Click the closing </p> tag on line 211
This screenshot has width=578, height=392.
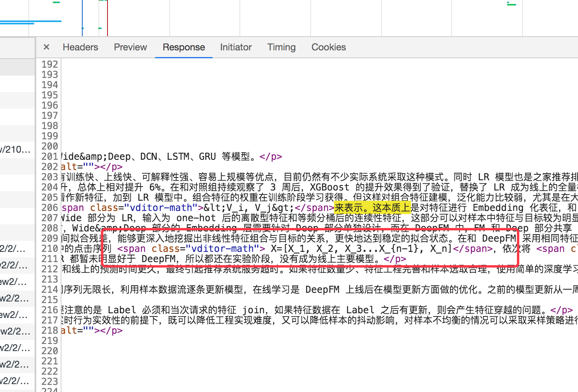tap(395, 259)
